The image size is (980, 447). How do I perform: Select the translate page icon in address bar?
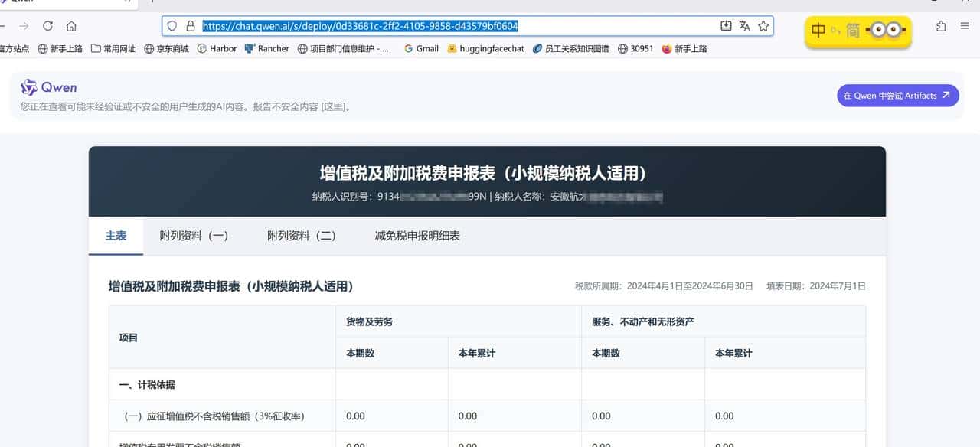[744, 25]
